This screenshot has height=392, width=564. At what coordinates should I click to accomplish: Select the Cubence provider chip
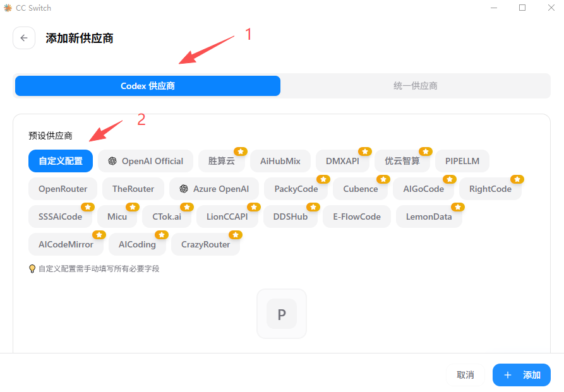point(361,189)
